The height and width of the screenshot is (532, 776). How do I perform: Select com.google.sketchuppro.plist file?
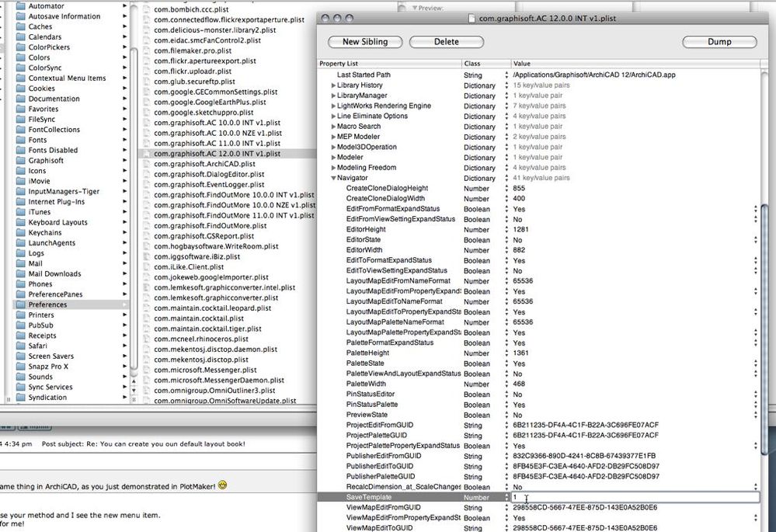point(204,113)
